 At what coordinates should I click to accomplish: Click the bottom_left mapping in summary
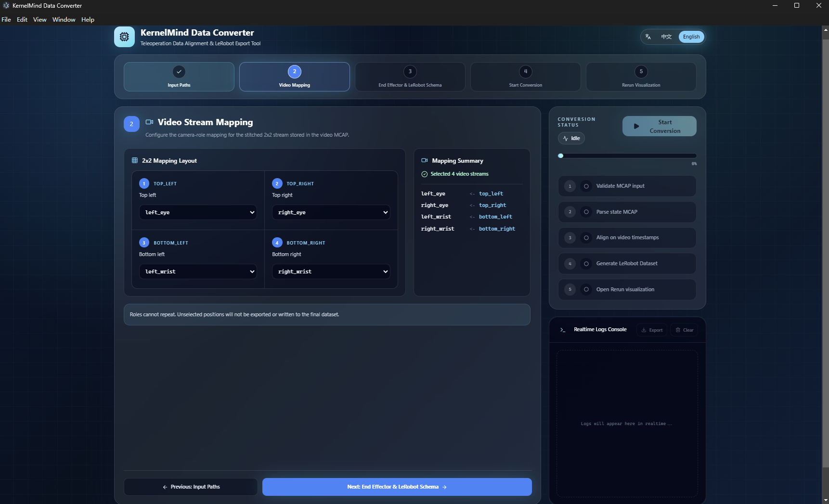pyautogui.click(x=495, y=217)
